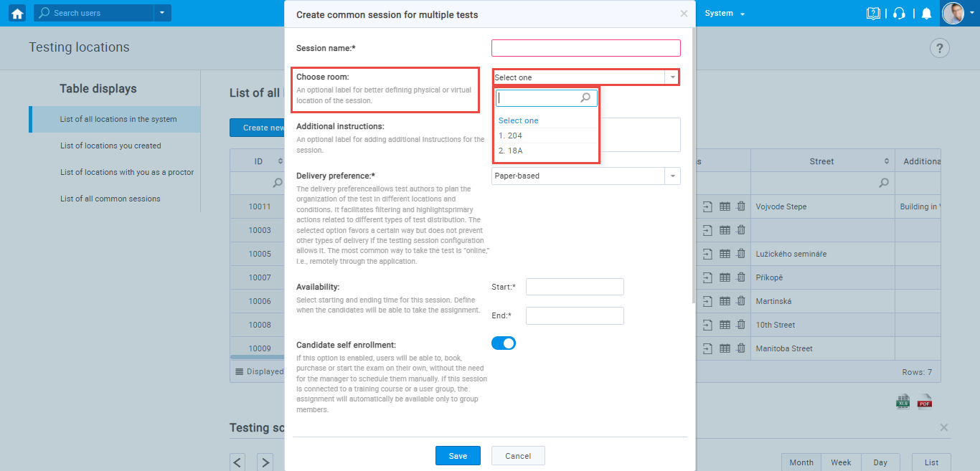Viewport: 980px width, 471px height.
Task: Expand the System menu
Action: [x=725, y=13]
